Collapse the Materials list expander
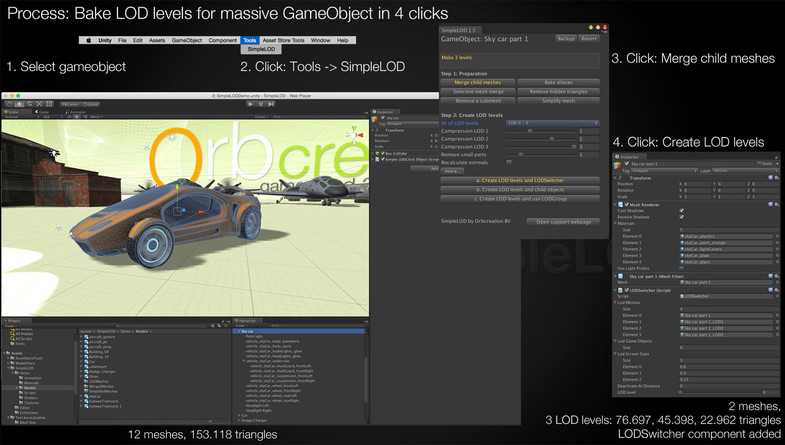 [x=615, y=223]
